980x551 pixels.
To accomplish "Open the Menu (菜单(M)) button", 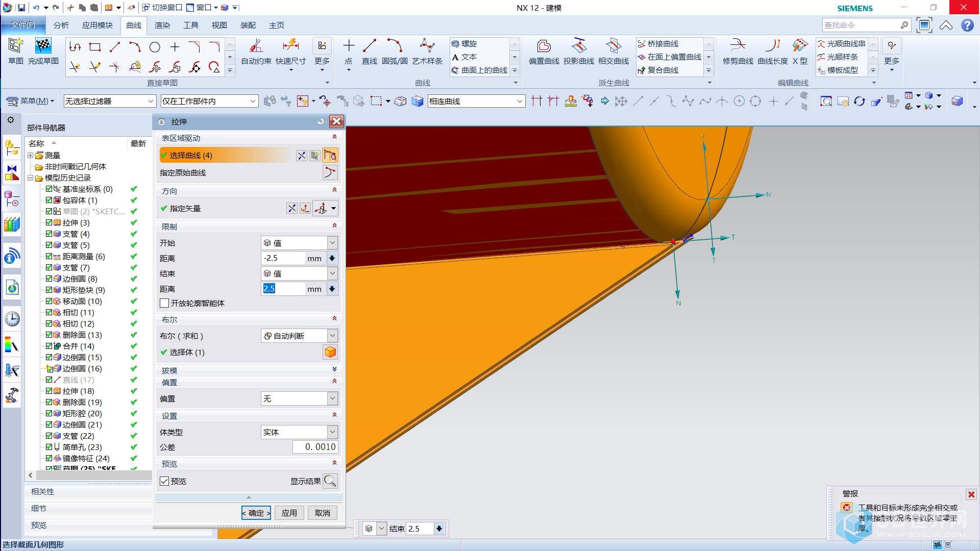I will coord(30,101).
